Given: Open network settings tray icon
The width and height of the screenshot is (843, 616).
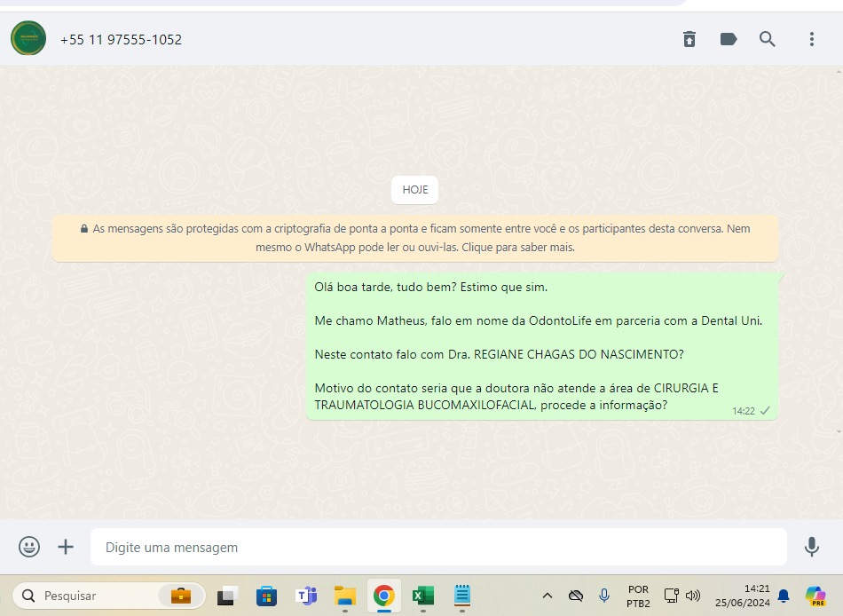Looking at the screenshot, I should (672, 596).
